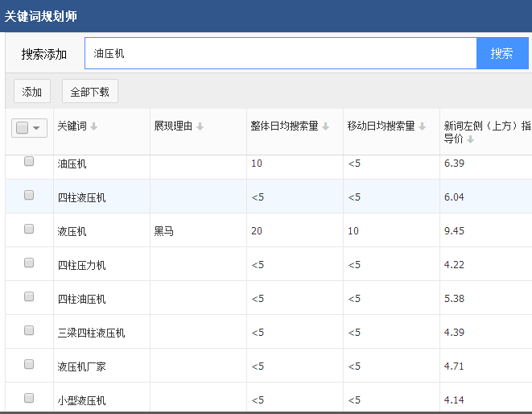Viewport: 532px width, 414px height.
Task: Select the 小型液压机 keyword cell
Action: pyautogui.click(x=81, y=400)
